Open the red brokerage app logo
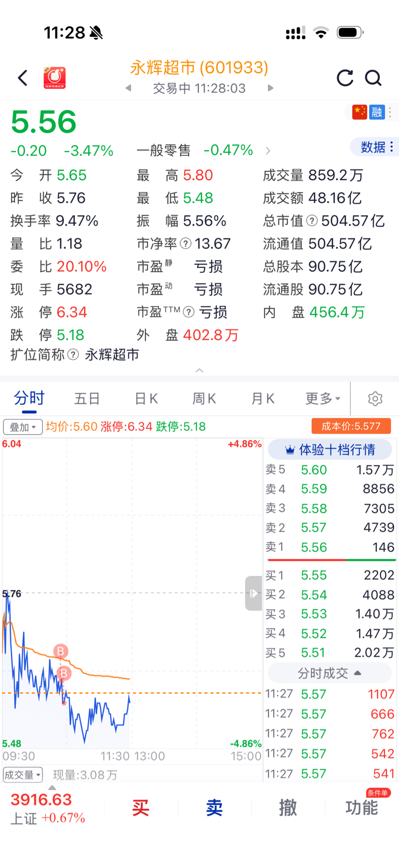 [x=55, y=78]
